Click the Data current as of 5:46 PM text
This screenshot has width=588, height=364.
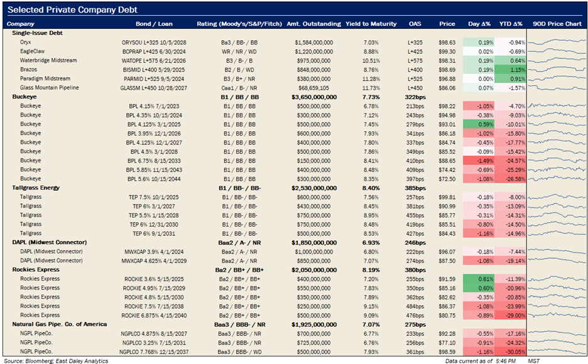click(481, 361)
